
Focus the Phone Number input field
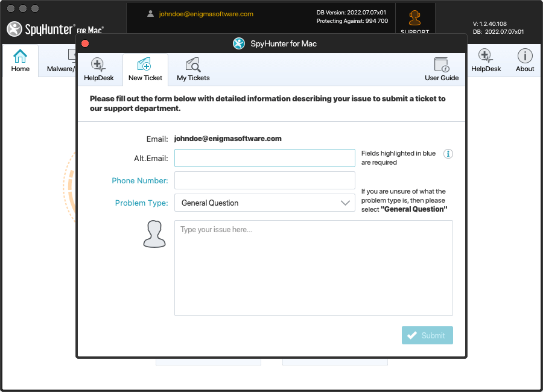pyautogui.click(x=264, y=180)
